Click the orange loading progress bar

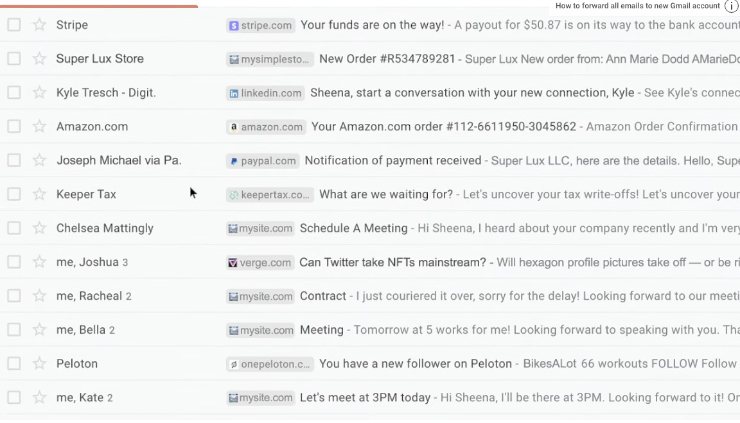(99, 6)
